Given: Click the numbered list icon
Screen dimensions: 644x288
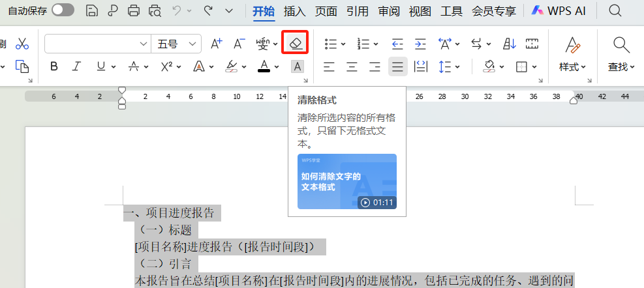Looking at the screenshot, I should 364,44.
